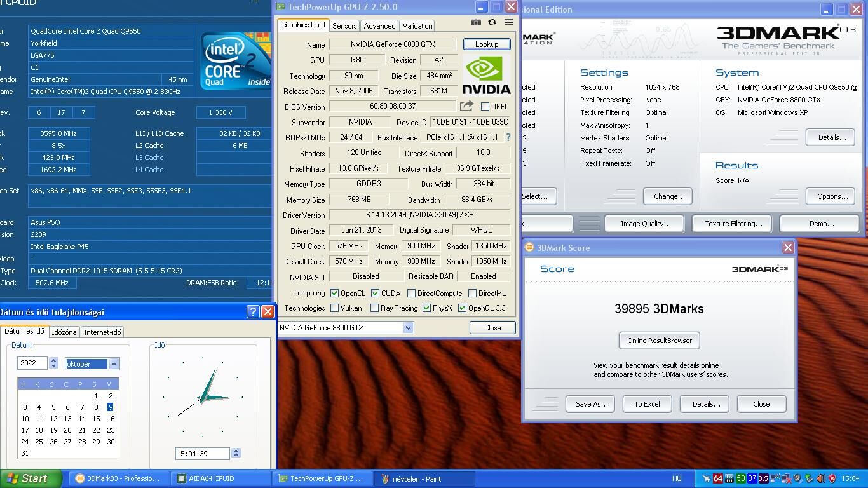The image size is (868, 488).
Task: Click the volume speaker tray icon
Action: [x=820, y=478]
